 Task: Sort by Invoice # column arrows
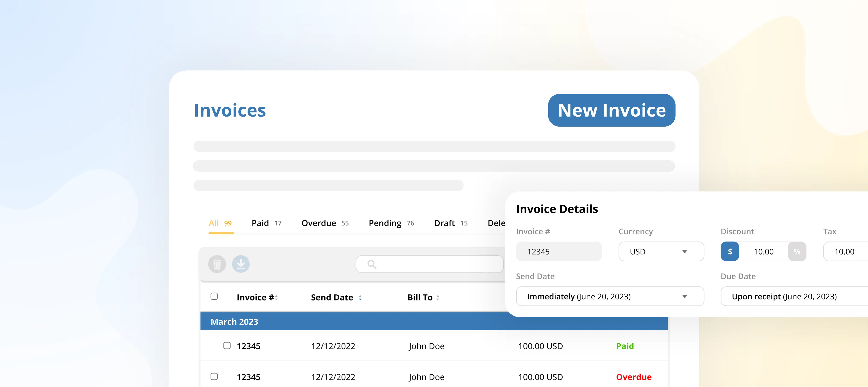coord(276,297)
